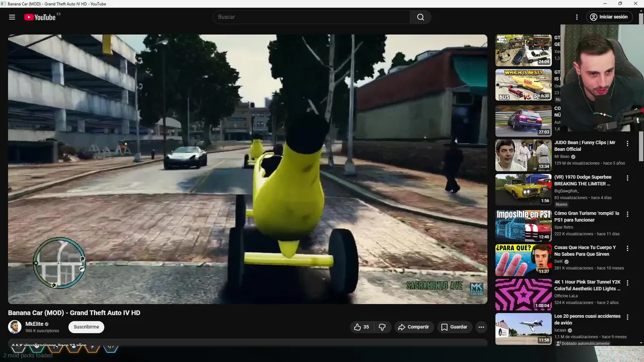Screen dimensions: 644x362
Task: Open Cómo Gran Turismo 'rompió' la PS1 title
Action: click(x=587, y=216)
